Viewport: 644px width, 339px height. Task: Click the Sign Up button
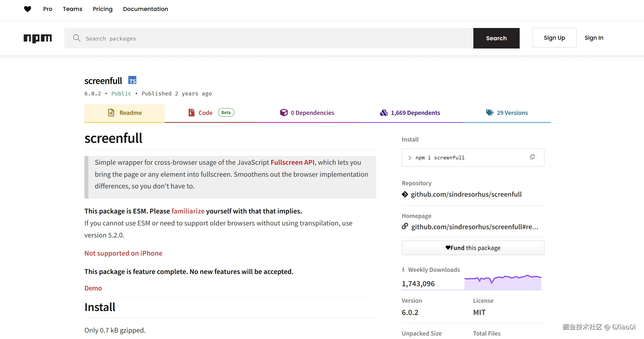coord(554,38)
